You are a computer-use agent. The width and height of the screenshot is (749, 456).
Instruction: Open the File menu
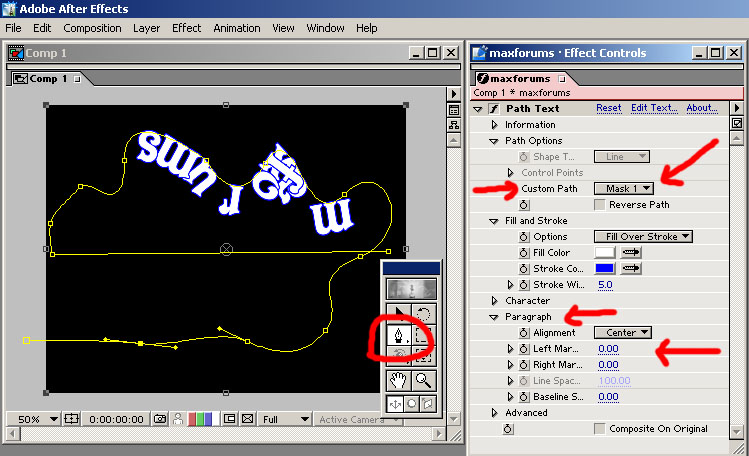13,28
